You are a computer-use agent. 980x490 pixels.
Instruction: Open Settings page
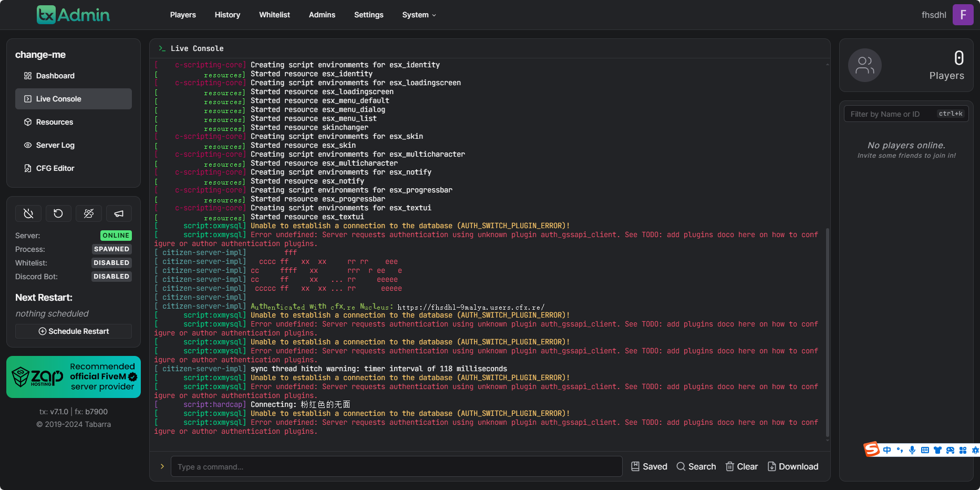point(369,15)
